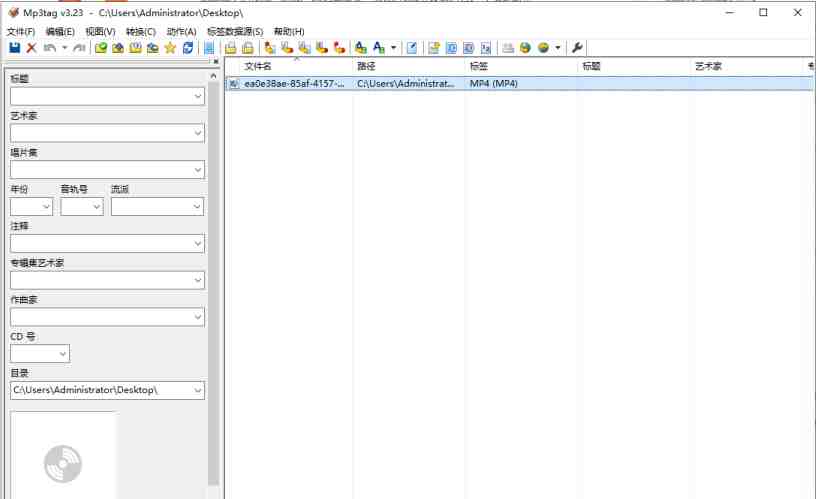This screenshot has width=816, height=499.
Task: Click the red X remove tag icon
Action: pyautogui.click(x=32, y=48)
